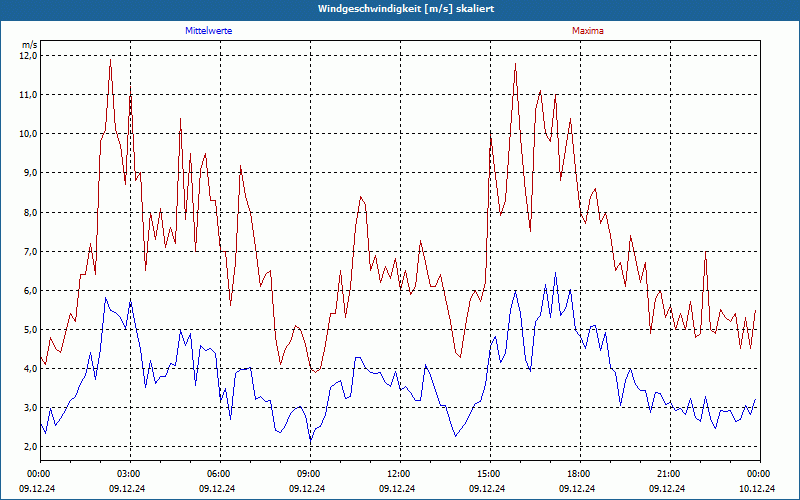
Task: Click the 00:00 label above 10.12.24
Action: pos(759,474)
